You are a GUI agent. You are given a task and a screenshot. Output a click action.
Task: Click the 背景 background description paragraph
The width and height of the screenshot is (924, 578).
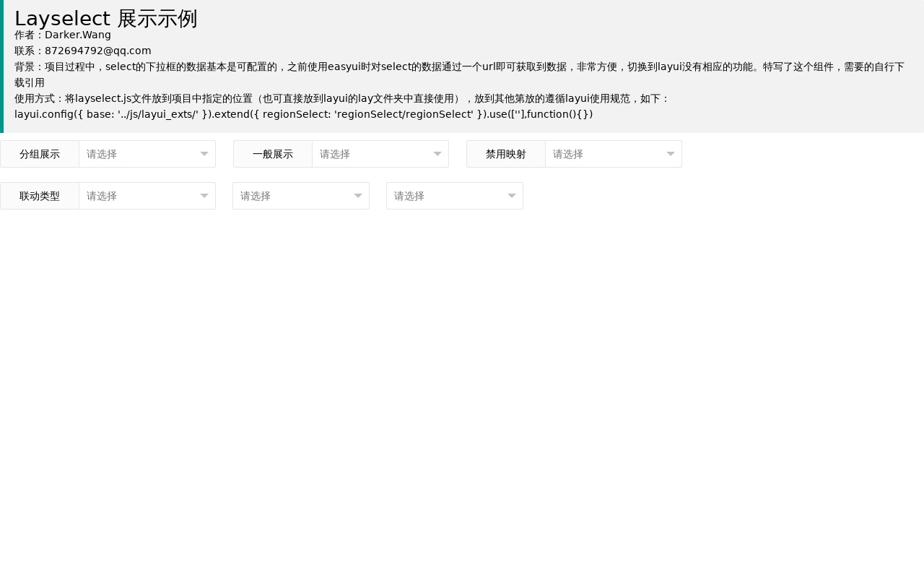click(459, 74)
